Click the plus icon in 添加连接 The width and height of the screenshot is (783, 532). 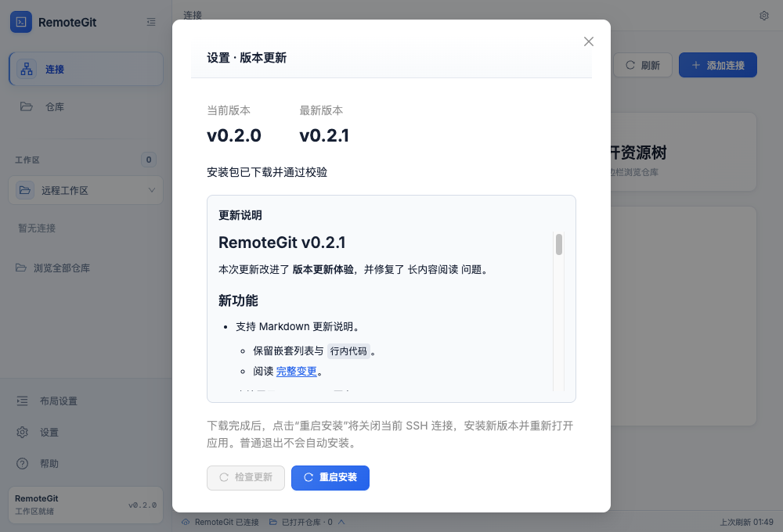(x=695, y=66)
